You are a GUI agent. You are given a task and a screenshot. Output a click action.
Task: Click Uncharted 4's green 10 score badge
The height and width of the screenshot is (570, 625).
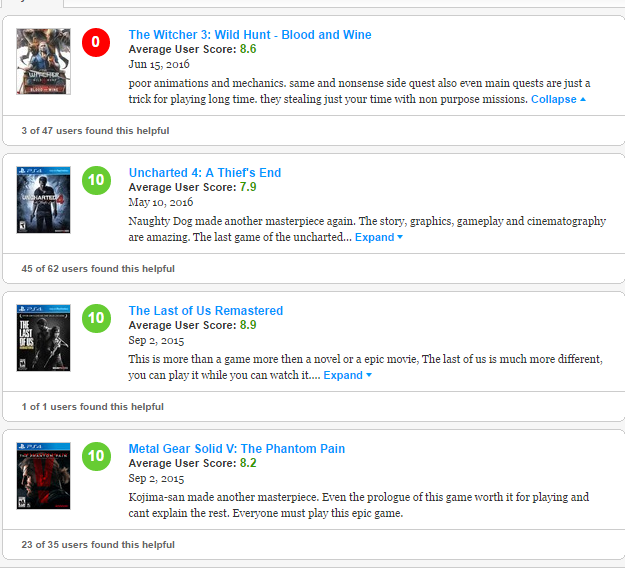pyautogui.click(x=96, y=180)
